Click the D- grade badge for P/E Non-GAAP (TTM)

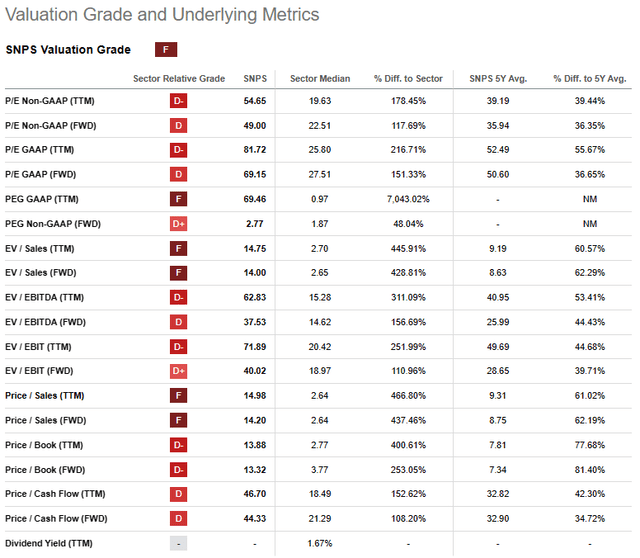click(178, 101)
